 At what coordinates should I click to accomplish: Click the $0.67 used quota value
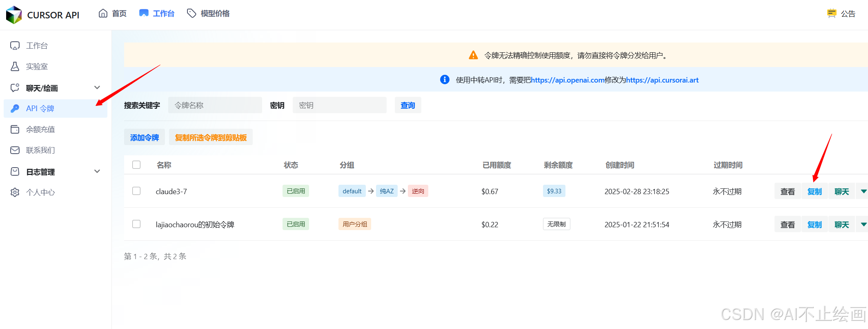click(490, 191)
